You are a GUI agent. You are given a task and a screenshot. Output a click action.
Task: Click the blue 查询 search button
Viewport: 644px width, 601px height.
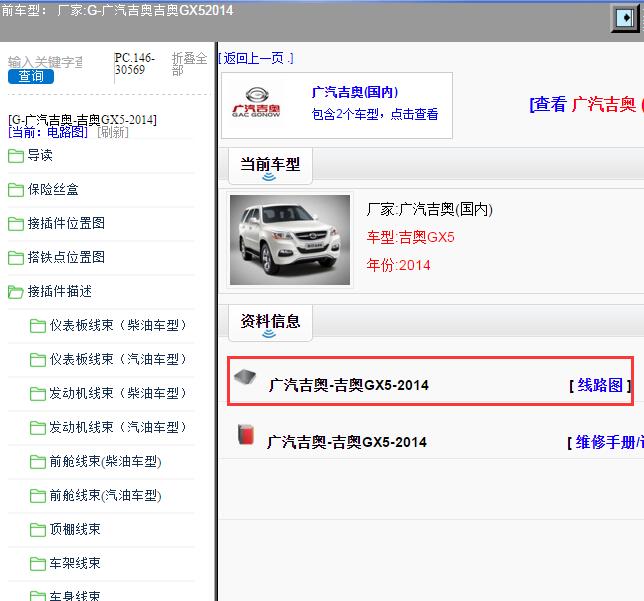pyautogui.click(x=31, y=76)
